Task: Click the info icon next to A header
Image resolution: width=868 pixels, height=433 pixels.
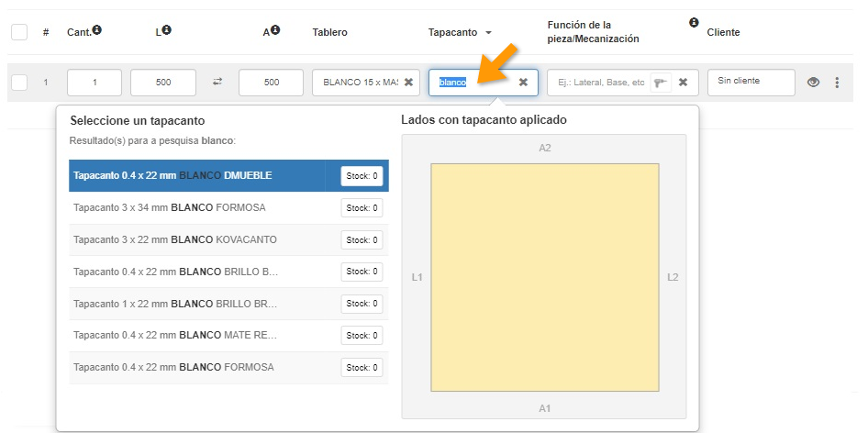Action: [275, 30]
